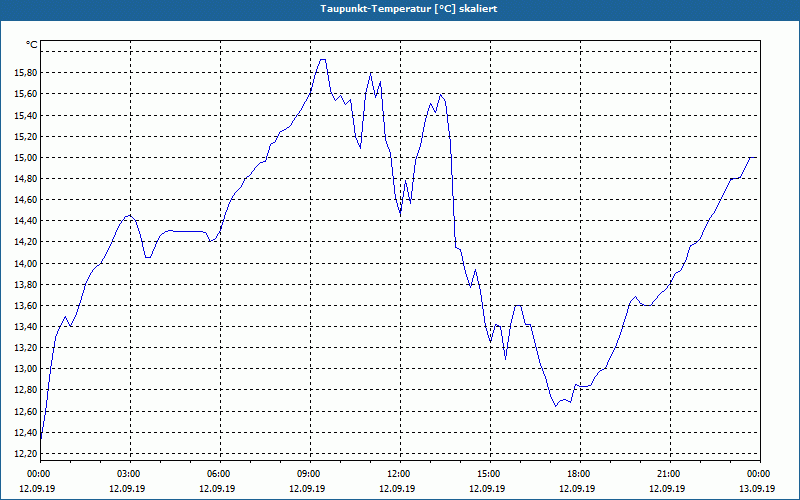Choose the 13,80 y-axis value

tap(26, 285)
